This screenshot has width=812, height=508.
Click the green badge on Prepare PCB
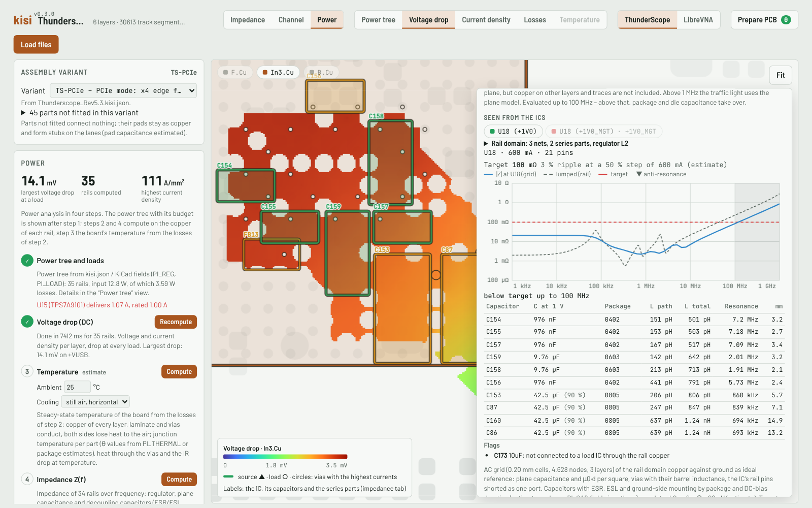click(x=786, y=20)
